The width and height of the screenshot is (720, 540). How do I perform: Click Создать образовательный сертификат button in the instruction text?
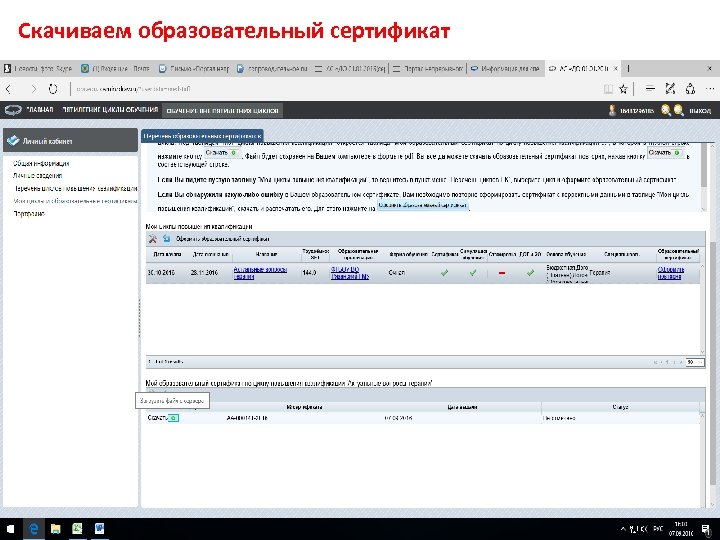coord(423,205)
